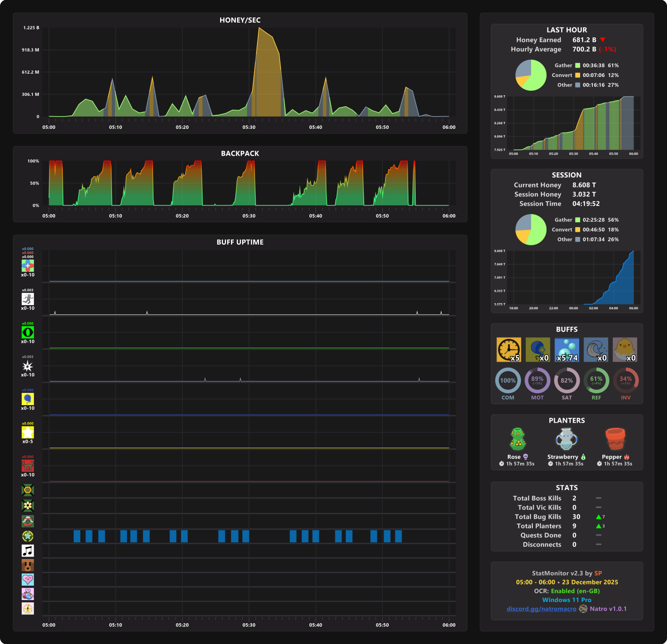667x644 pixels.
Task: Click the tallest honey/sec peak near 05:30
Action: tap(259, 28)
